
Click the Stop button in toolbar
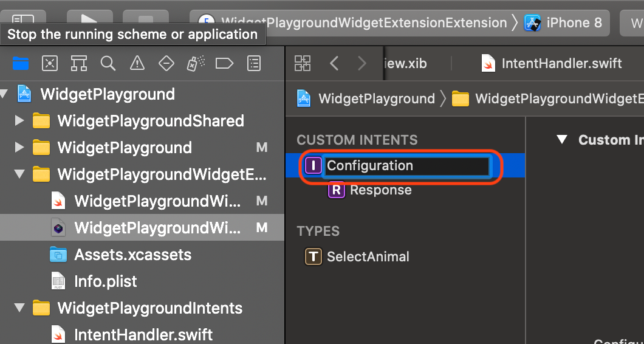[x=146, y=18]
